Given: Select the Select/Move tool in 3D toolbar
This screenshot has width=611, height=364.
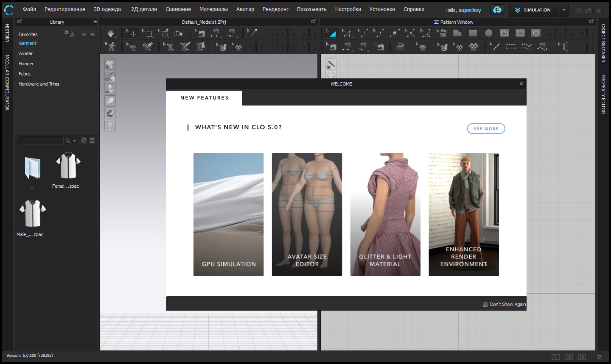Looking at the screenshot, I should click(132, 33).
